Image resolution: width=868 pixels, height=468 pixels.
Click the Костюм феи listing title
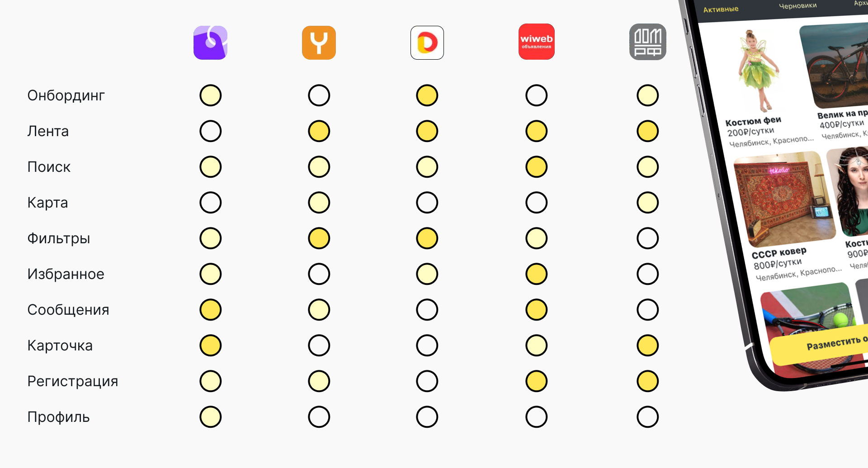point(753,121)
